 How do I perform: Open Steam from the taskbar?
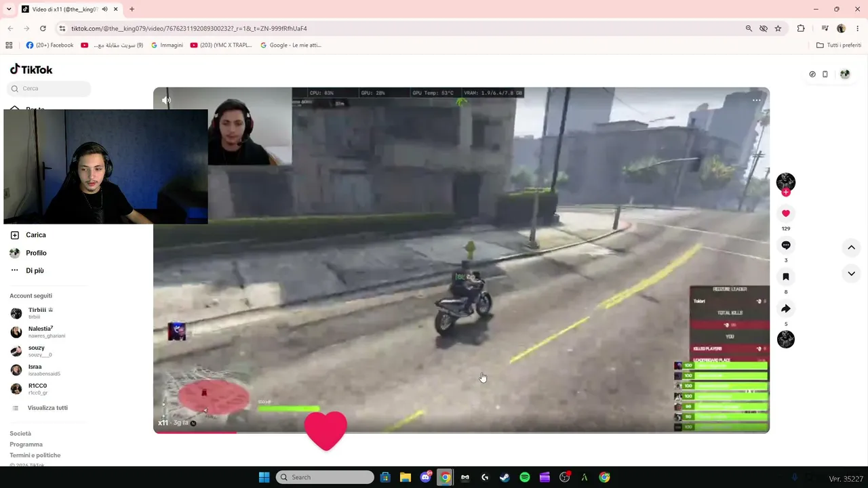tap(505, 477)
